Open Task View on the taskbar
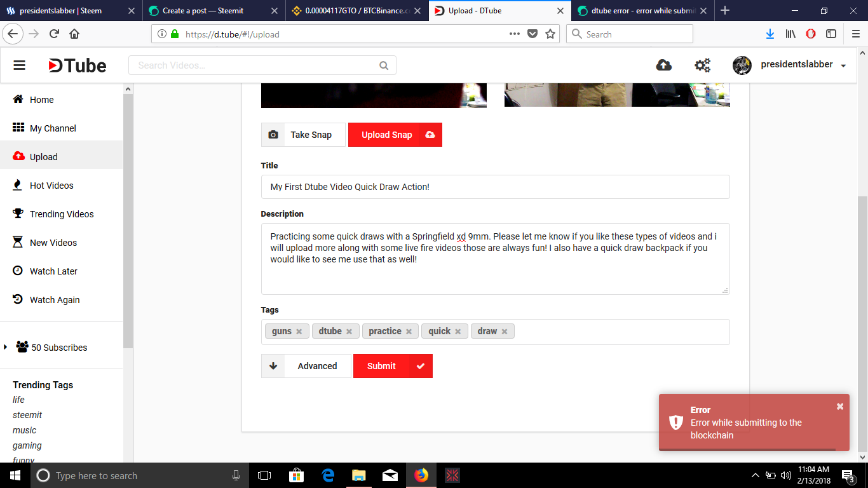 coord(264,475)
